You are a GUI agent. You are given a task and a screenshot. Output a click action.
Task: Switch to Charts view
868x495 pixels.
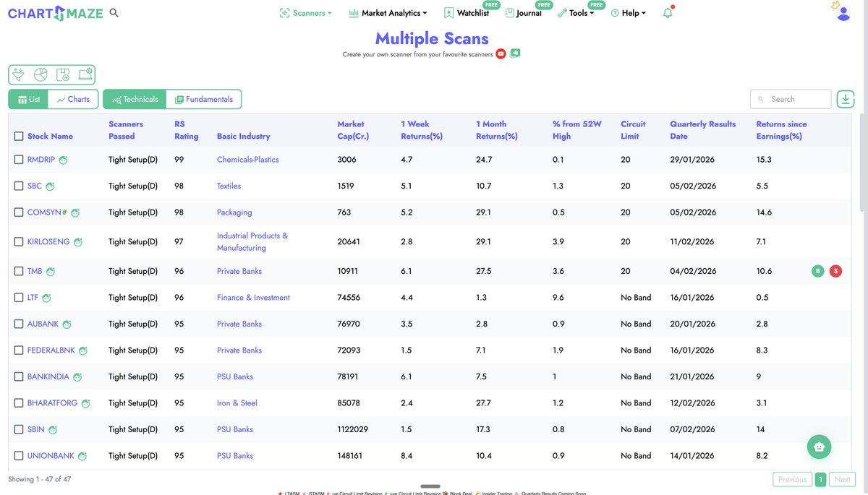(x=73, y=99)
